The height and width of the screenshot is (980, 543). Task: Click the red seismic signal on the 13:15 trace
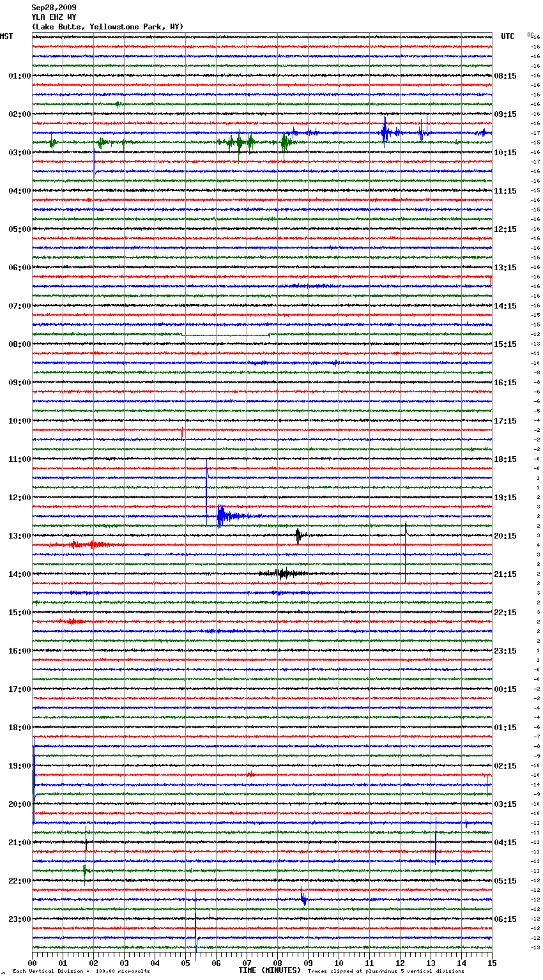coord(89,545)
